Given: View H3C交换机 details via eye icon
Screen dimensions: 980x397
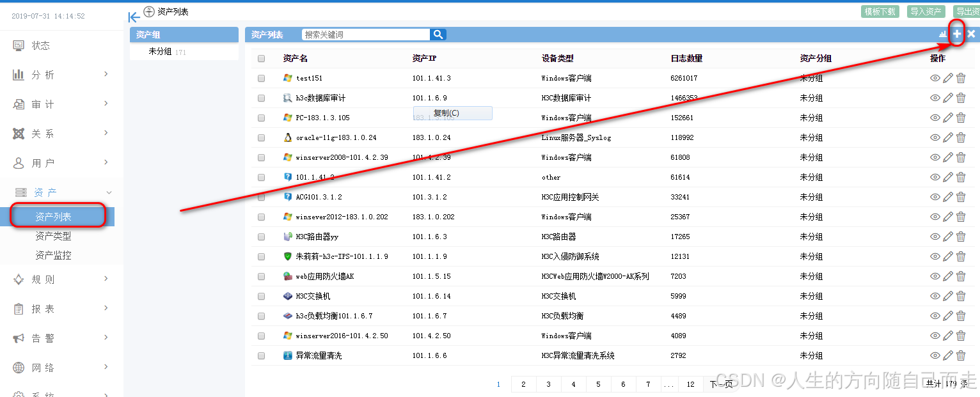Looking at the screenshot, I should point(935,296).
